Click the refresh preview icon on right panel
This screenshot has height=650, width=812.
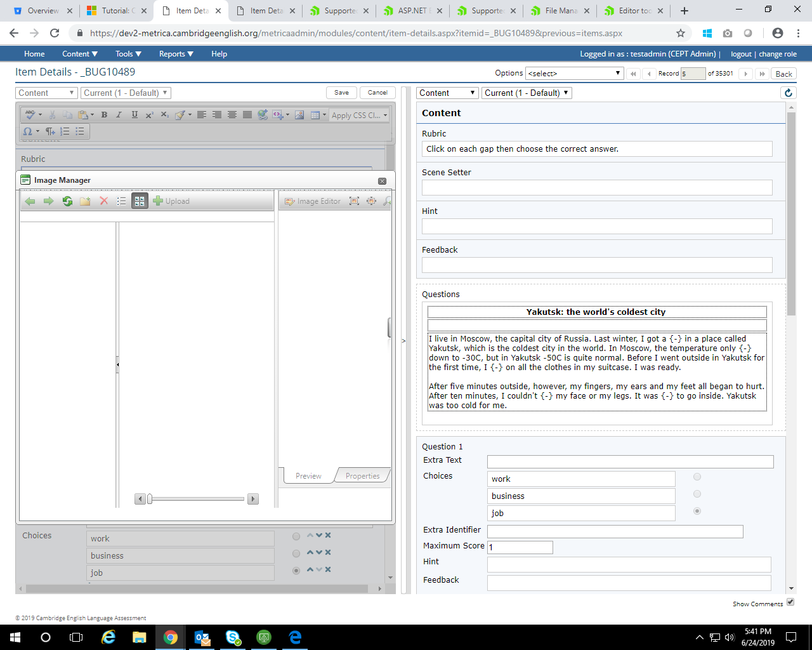coord(789,93)
